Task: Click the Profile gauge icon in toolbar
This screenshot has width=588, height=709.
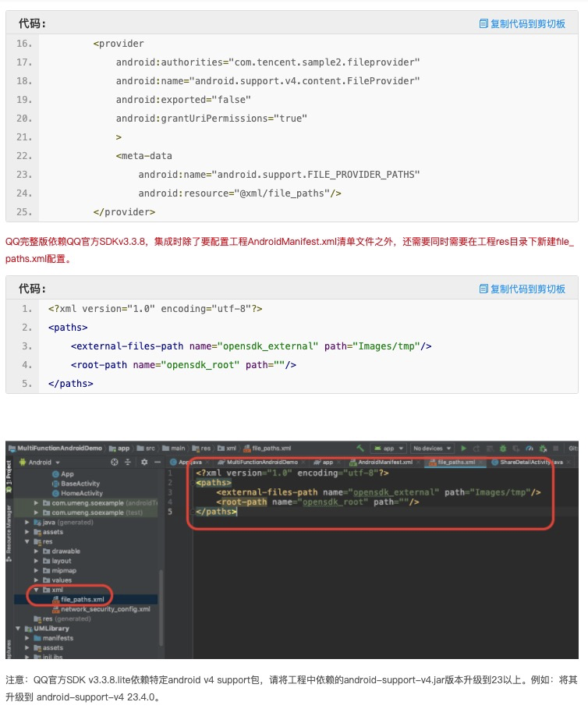Action: pos(530,448)
